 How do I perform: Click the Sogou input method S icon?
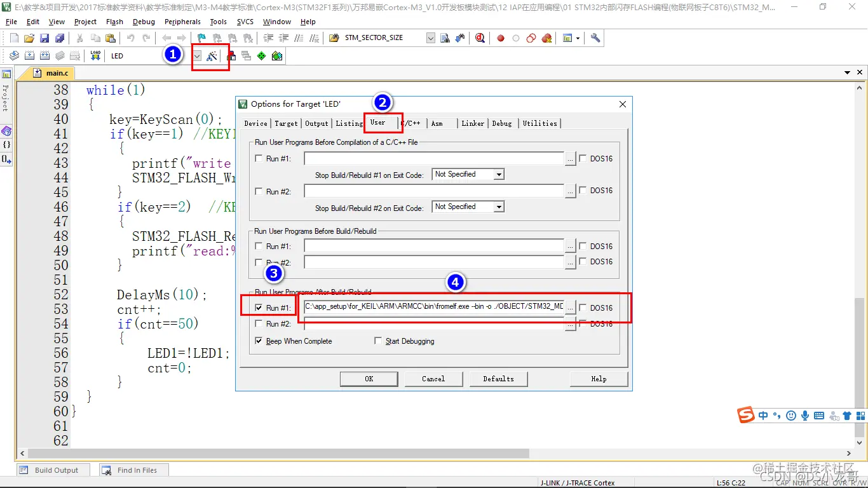tap(746, 415)
